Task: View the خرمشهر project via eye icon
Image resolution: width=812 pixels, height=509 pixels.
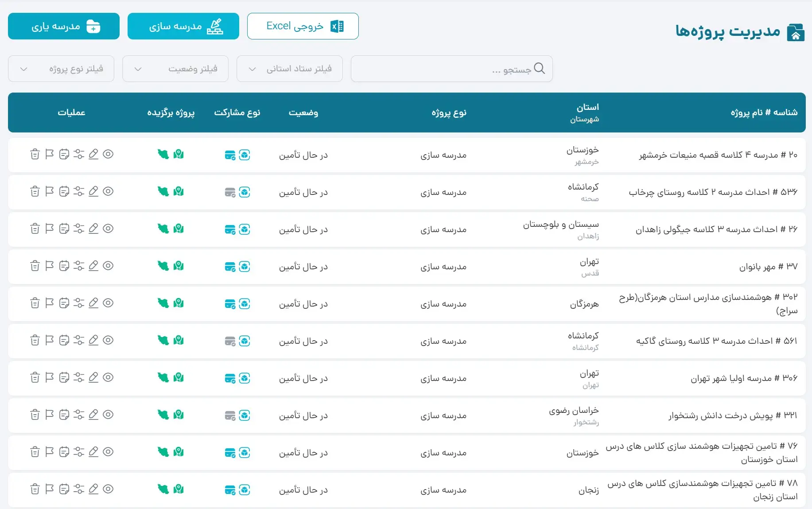Action: tap(108, 154)
